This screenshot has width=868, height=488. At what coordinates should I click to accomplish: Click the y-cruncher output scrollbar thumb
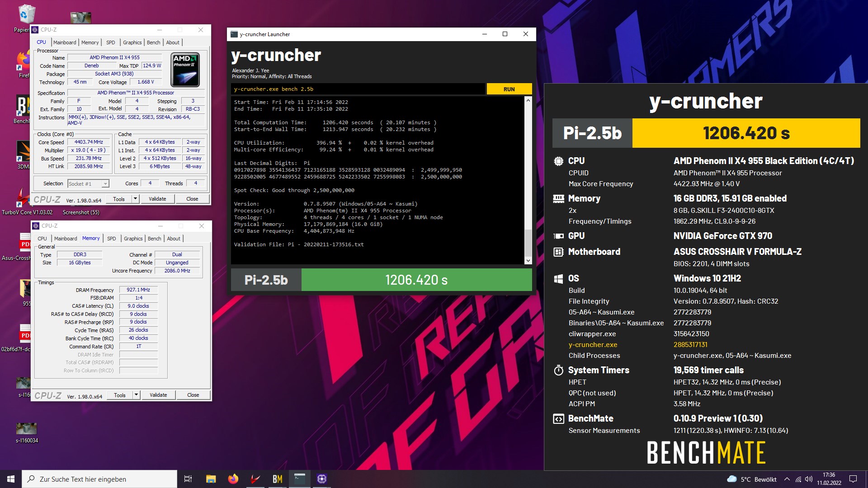528,243
